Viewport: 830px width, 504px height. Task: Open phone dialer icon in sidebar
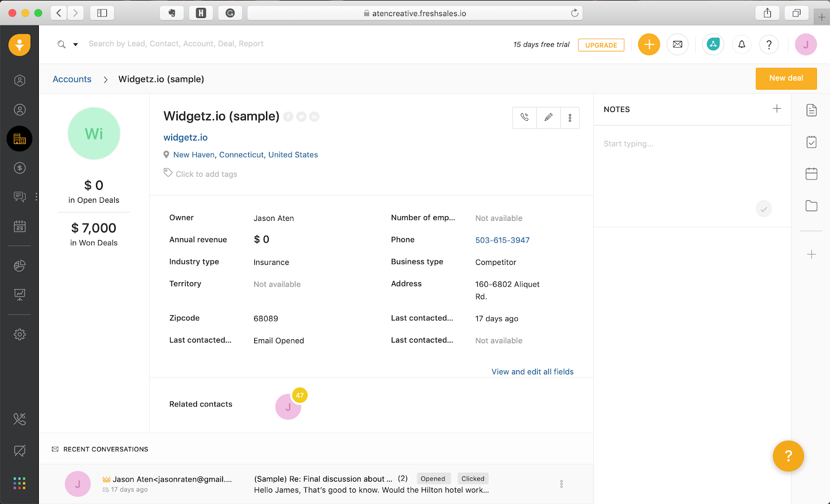(20, 419)
